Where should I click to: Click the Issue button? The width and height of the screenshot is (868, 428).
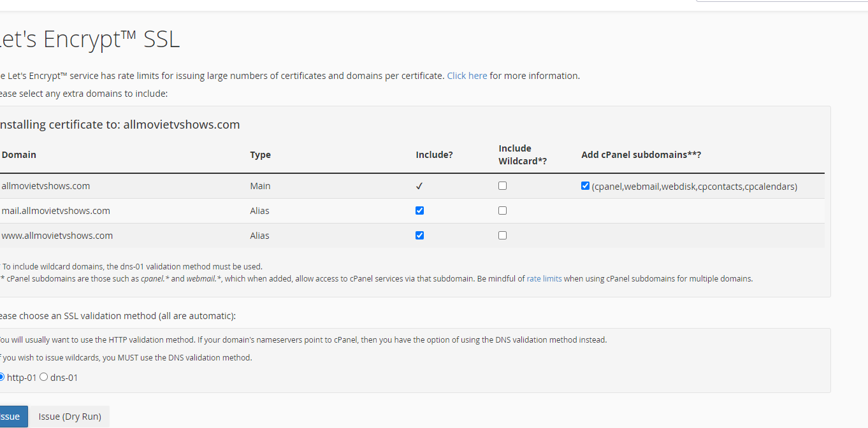pyautogui.click(x=13, y=417)
